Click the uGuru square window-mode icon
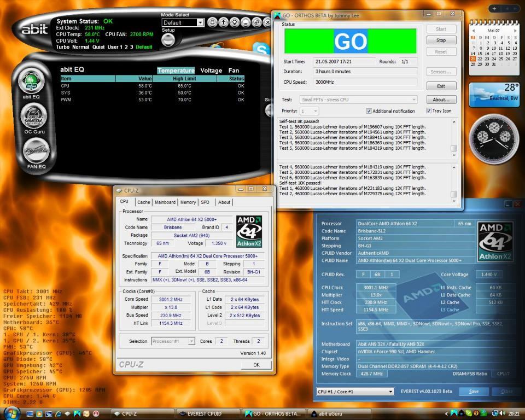The image size is (525, 420). (212, 22)
